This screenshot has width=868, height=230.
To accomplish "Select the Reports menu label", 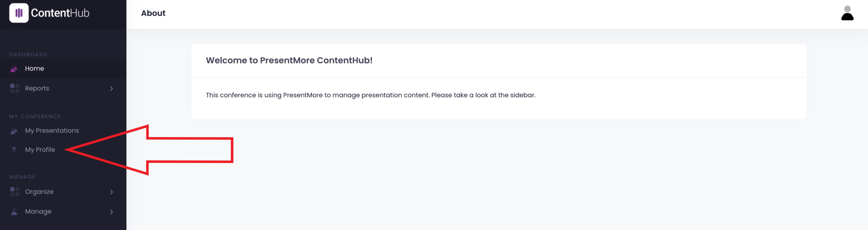I will [37, 88].
